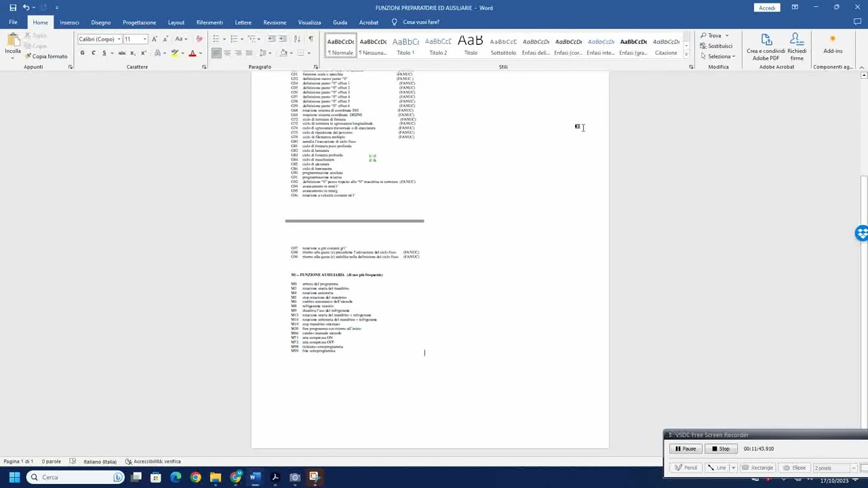
Task: Click the Accedi sign-in button
Action: [767, 7]
